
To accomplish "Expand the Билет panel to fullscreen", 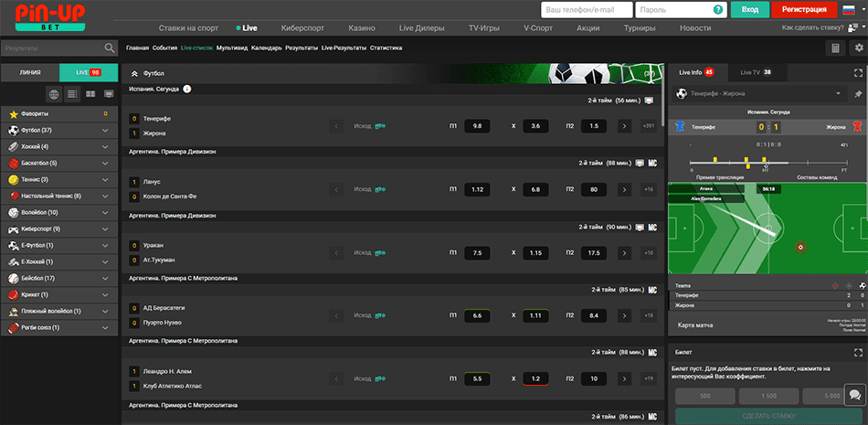I will tap(857, 351).
